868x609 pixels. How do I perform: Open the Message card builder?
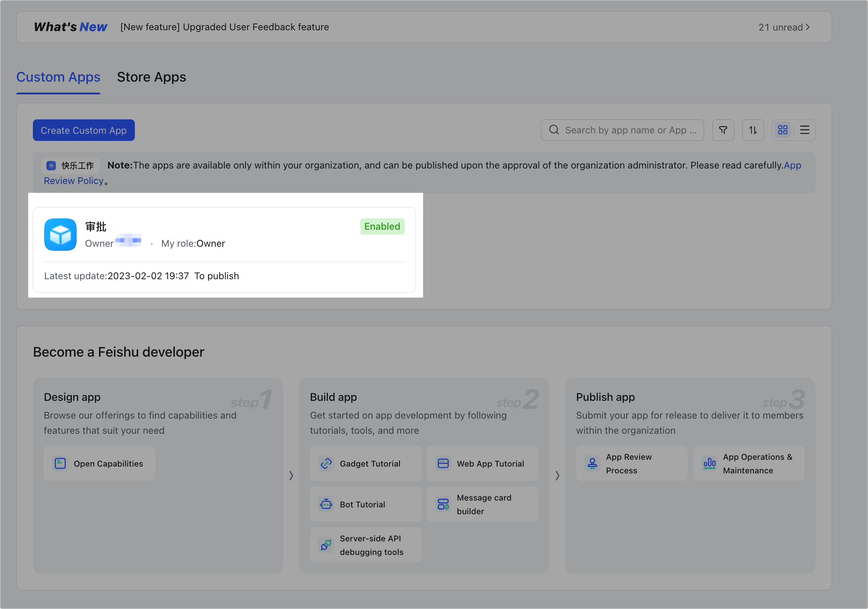point(482,504)
